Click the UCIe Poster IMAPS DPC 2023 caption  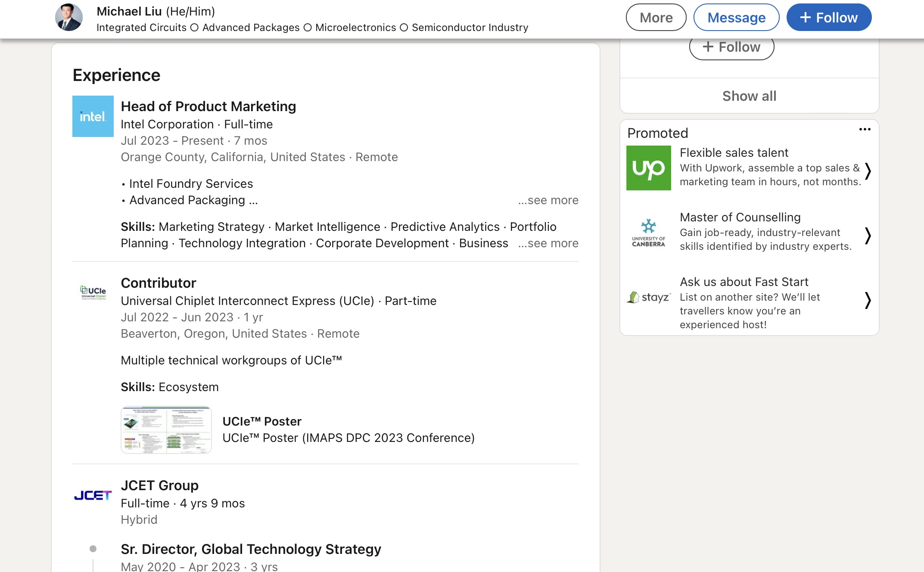(348, 438)
